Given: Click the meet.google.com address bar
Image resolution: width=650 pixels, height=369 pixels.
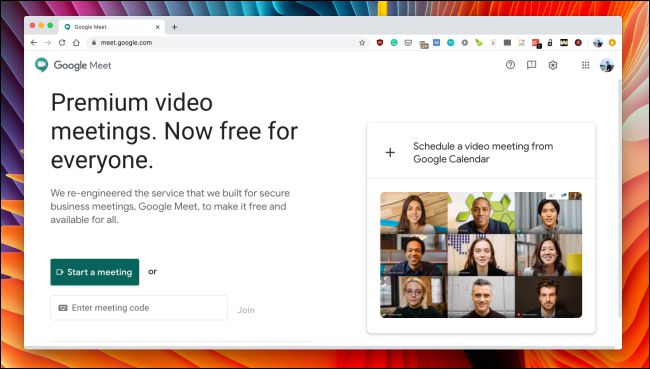Looking at the screenshot, I should point(228,43).
